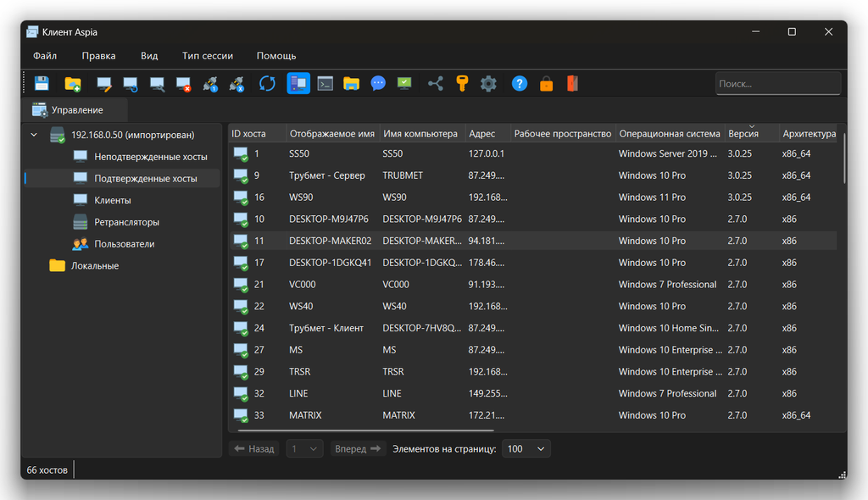The image size is (868, 500).
Task: Click the 127.0.0.1 address cell
Action: click(486, 154)
